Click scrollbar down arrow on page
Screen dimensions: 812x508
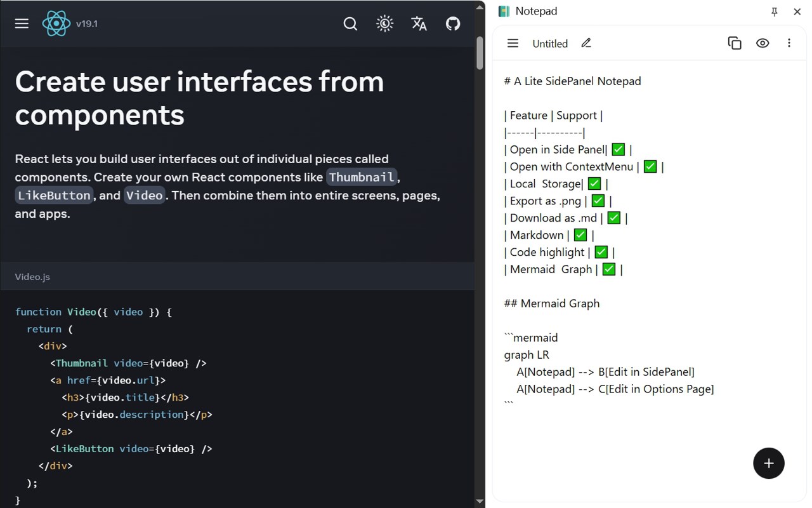tap(480, 502)
